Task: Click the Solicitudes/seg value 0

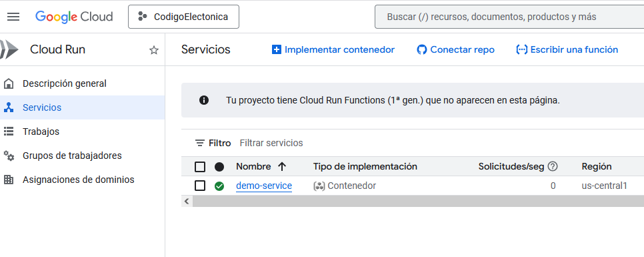Action: click(553, 186)
